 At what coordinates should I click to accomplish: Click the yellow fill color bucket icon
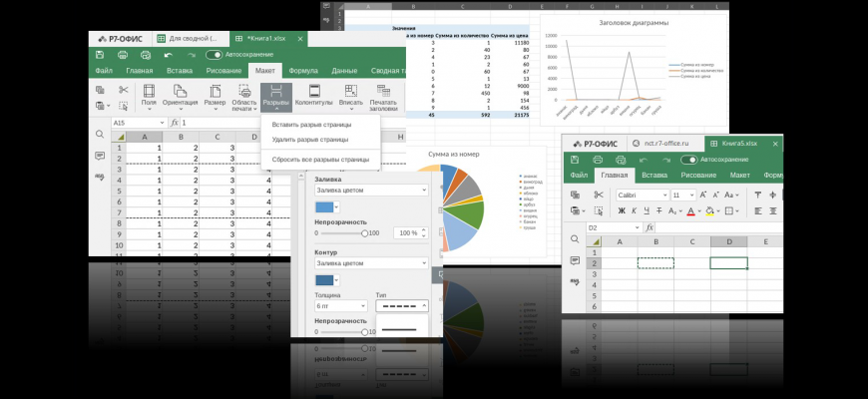(709, 210)
